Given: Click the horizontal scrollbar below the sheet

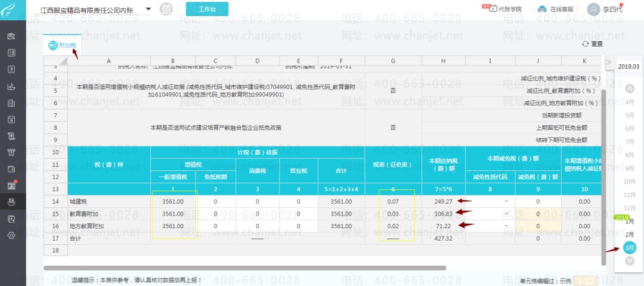Looking at the screenshot, I should coord(245,268).
